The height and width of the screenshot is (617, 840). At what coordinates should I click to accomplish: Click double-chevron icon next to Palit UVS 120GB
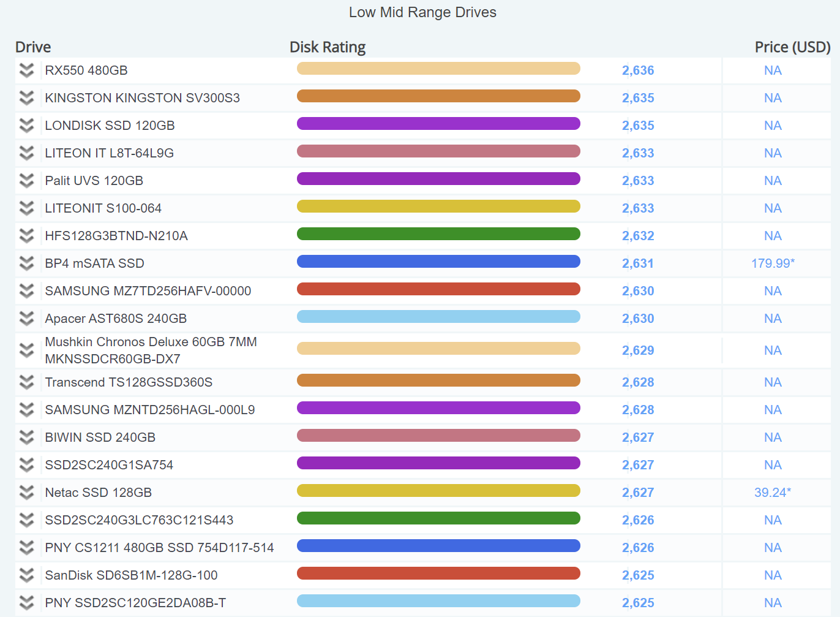click(x=26, y=181)
